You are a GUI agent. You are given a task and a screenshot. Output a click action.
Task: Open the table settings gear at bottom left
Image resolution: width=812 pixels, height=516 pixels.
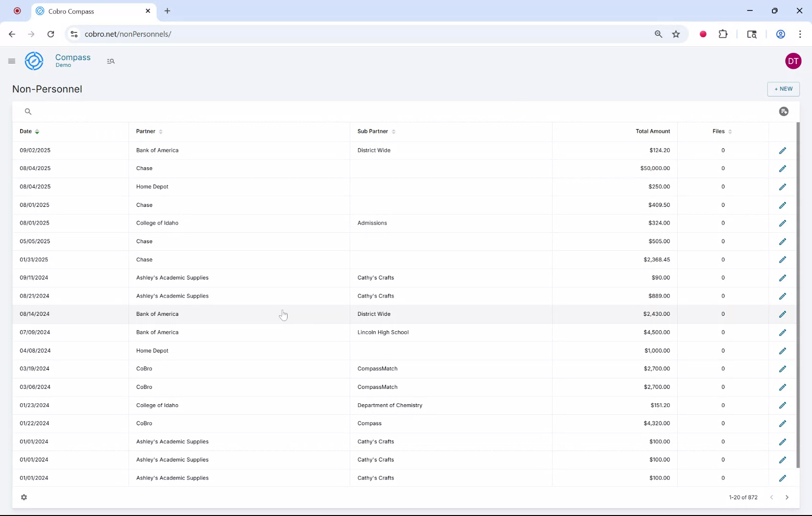tap(24, 497)
